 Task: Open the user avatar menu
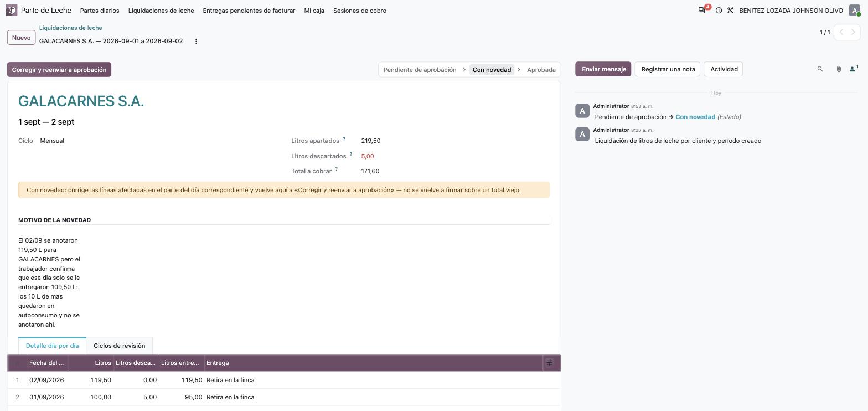(x=855, y=11)
